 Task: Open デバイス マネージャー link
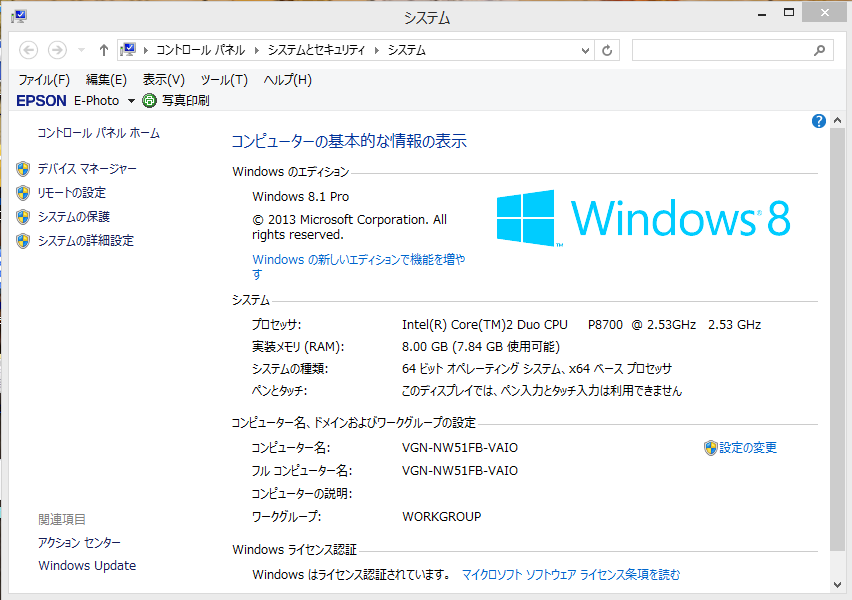(87, 169)
